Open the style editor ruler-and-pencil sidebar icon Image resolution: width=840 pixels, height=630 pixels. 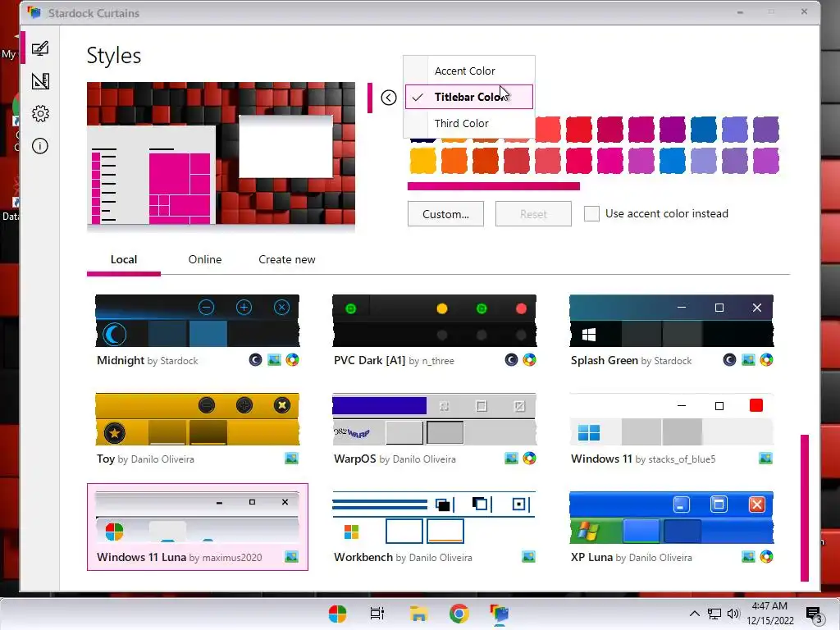[40, 81]
